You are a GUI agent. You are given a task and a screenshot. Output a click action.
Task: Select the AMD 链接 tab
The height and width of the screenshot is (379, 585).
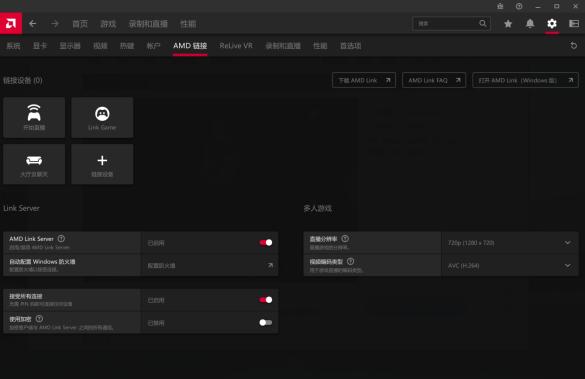190,46
